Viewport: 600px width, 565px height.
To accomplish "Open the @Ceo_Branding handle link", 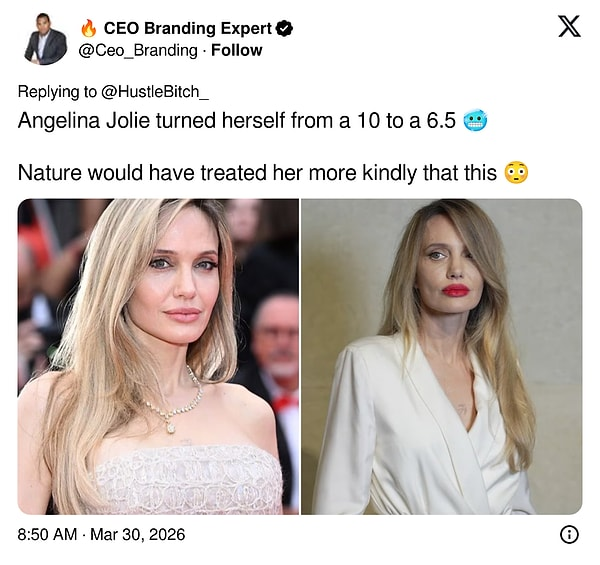I will point(138,50).
